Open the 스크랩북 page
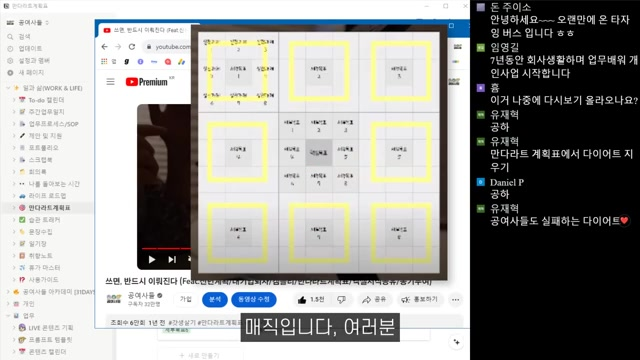This screenshot has width=640, height=360. (x=40, y=160)
